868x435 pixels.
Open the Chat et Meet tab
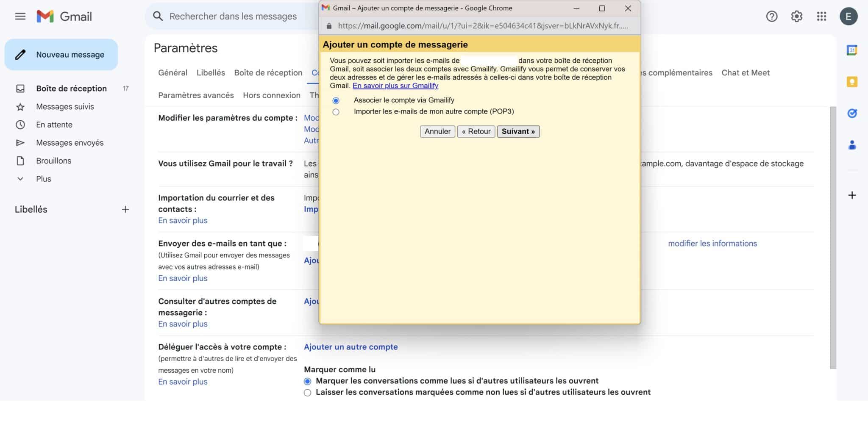tap(746, 72)
